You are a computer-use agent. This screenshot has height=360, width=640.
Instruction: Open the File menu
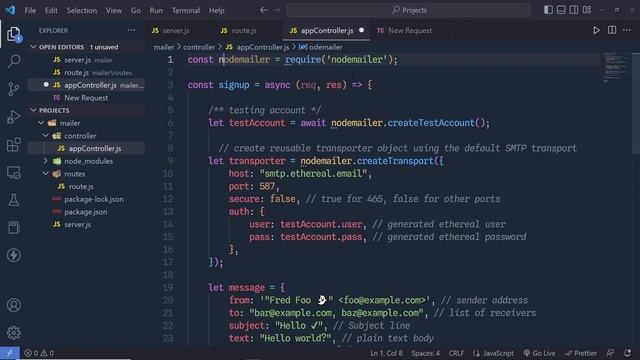pyautogui.click(x=30, y=10)
